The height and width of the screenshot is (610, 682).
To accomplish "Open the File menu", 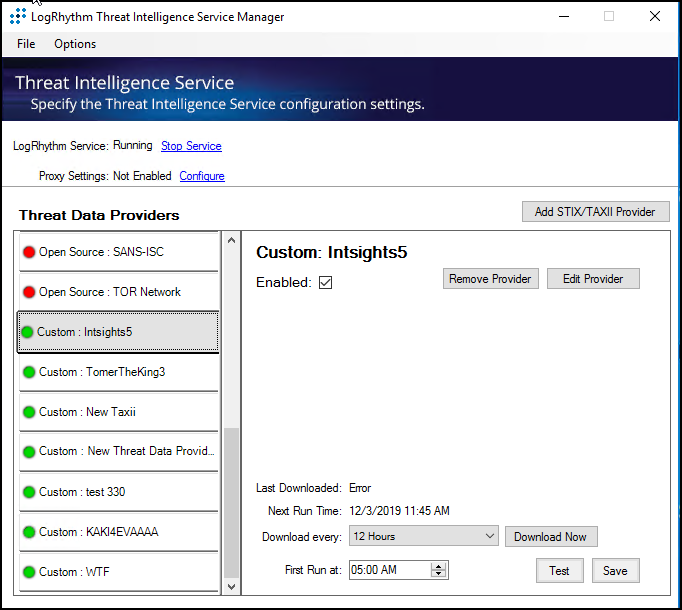I will [26, 44].
